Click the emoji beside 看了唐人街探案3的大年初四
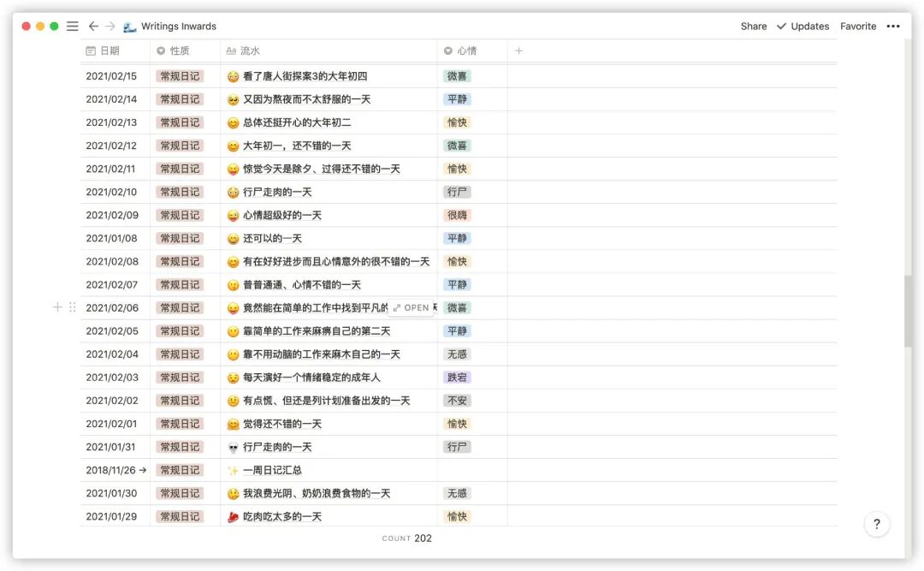Image resolution: width=924 pixels, height=571 pixels. point(234,77)
